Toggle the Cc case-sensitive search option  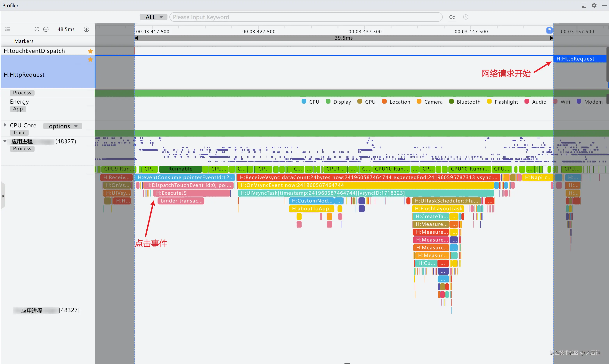point(452,17)
